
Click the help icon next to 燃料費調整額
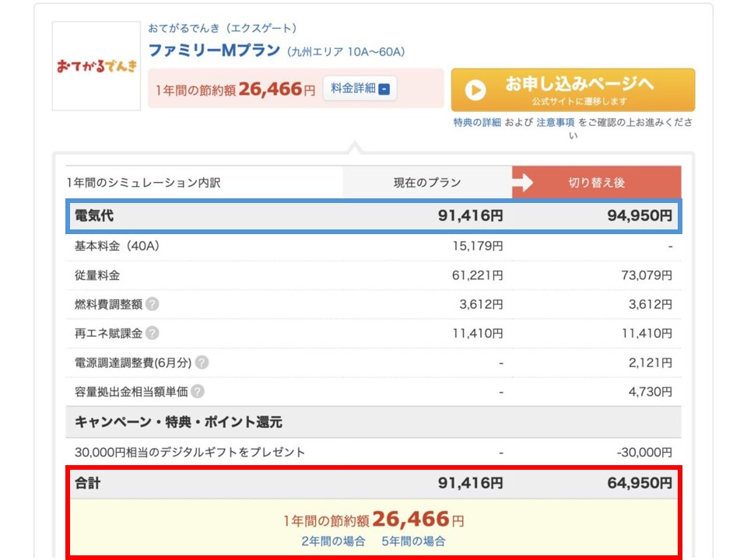152,304
